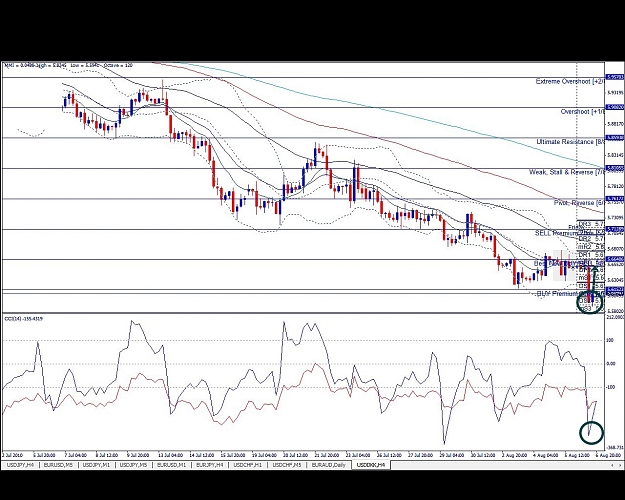Select the active USDDKK,H4 chart tab
625x500 pixels.
coord(371,465)
